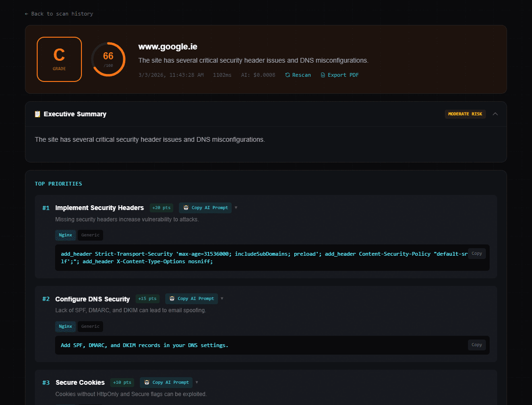Select the Generic tab under Implement Security Headers
Screen dimensions: 532x405
90,235
